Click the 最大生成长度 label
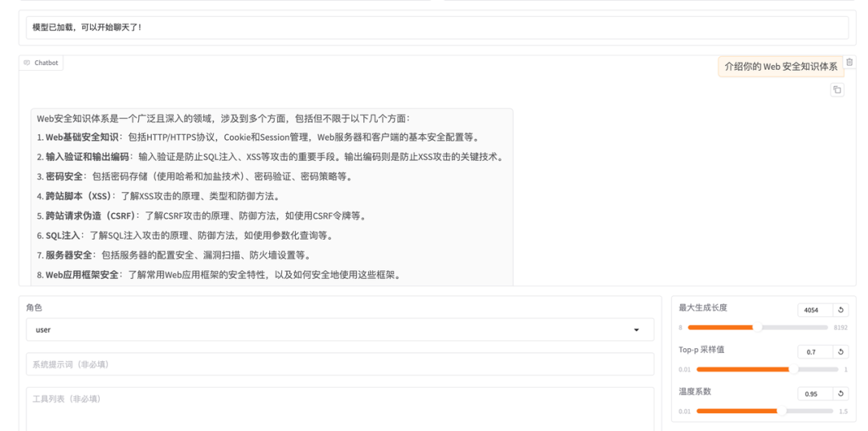 (703, 307)
